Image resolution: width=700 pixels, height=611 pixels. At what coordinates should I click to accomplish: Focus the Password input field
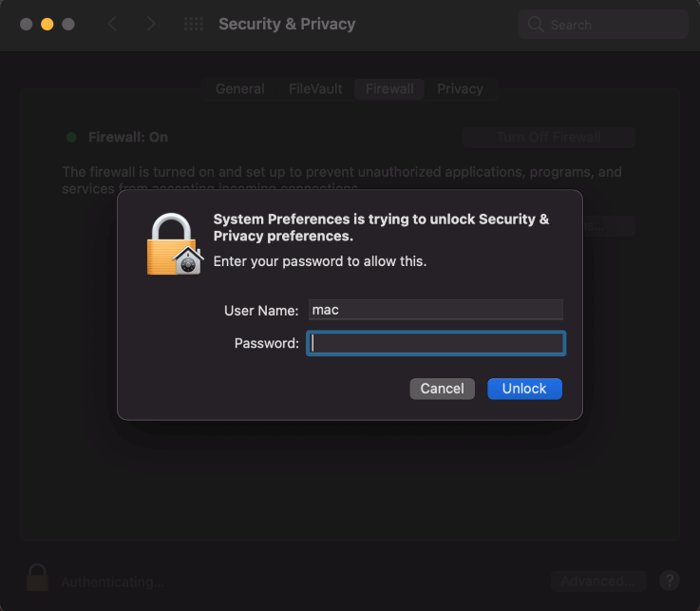(x=436, y=343)
